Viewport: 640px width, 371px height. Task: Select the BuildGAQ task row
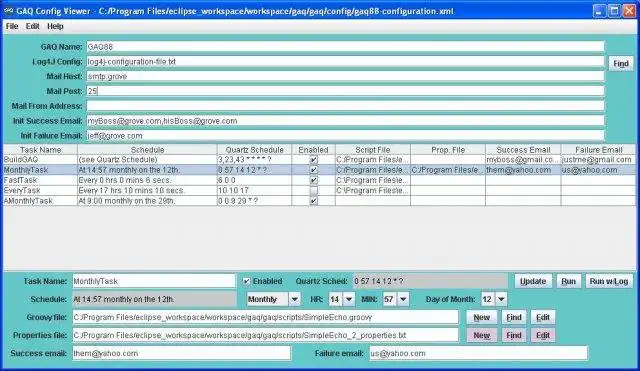pos(320,160)
